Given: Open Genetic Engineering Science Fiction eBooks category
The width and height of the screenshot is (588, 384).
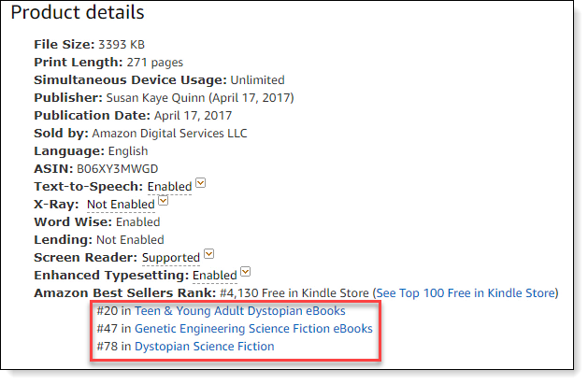Looking at the screenshot, I should click(x=253, y=329).
